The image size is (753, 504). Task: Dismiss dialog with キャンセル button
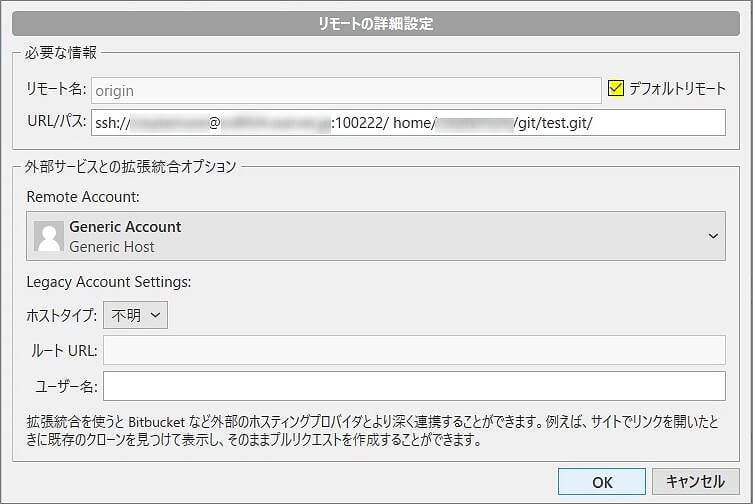[x=695, y=481]
